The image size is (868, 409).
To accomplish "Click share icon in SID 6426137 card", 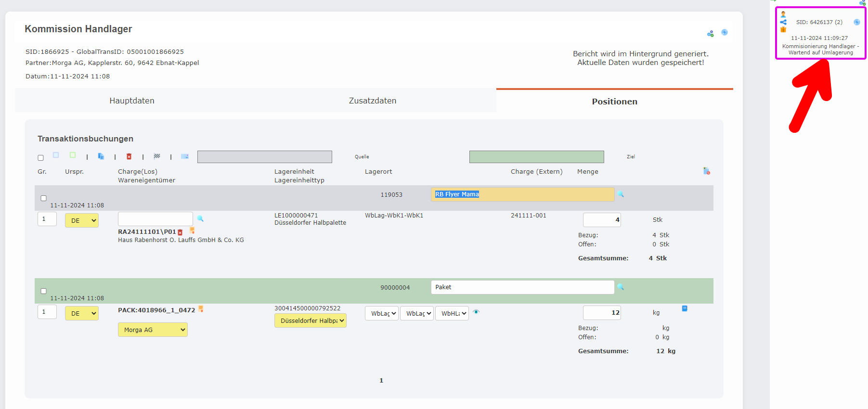I will click(783, 22).
